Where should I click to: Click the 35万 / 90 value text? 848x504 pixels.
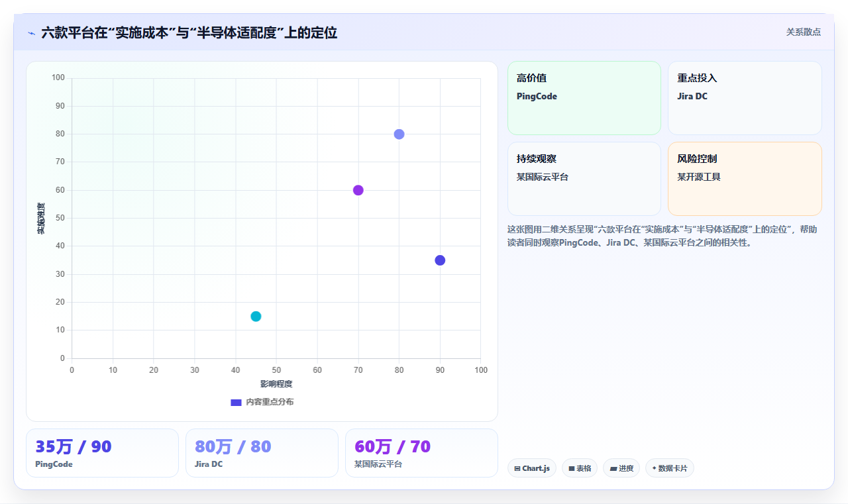pyautogui.click(x=74, y=447)
